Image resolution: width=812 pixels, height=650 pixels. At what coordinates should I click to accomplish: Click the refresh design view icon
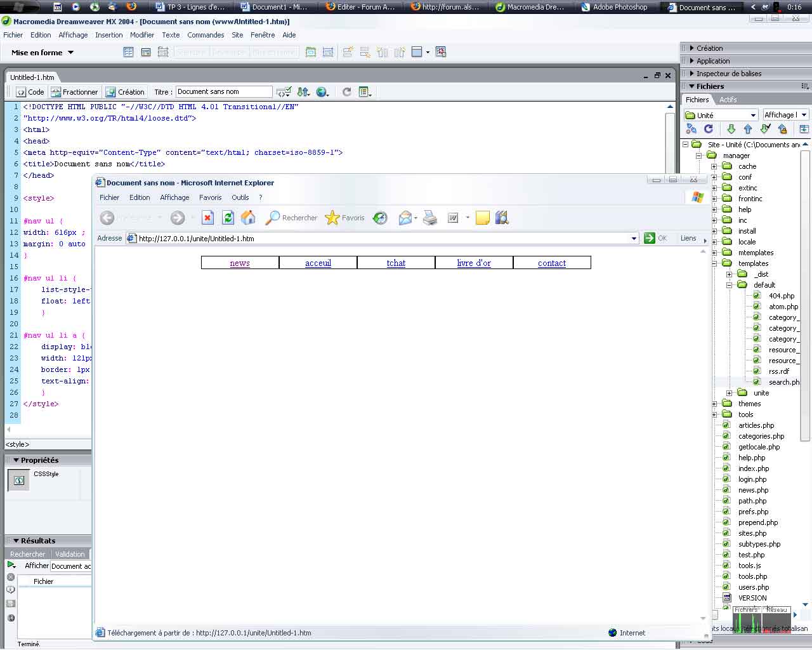click(346, 92)
